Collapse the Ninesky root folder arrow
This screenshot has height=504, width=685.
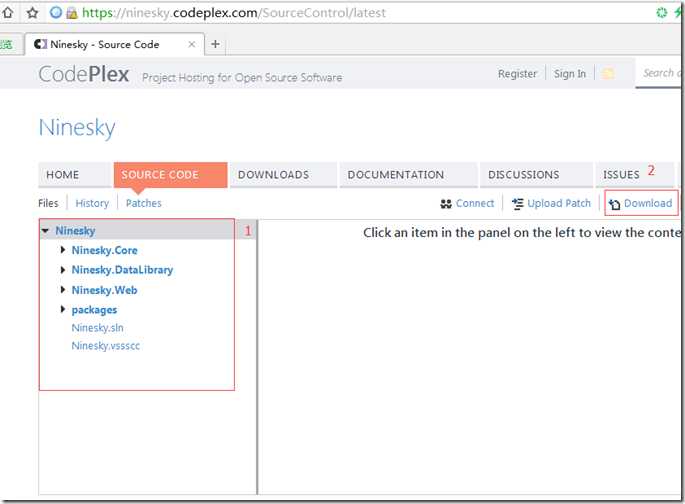(45, 230)
